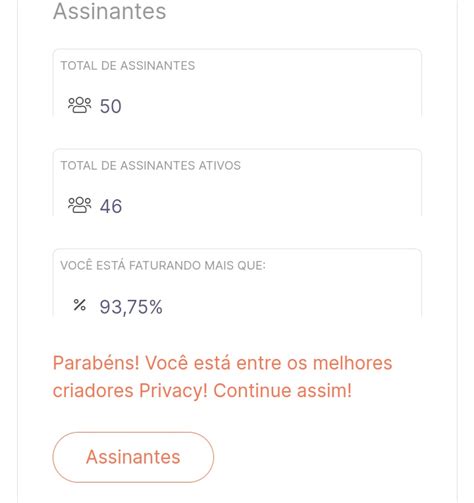Click the VOCÊ ESTÁ FATURANDO MAIS QUE label
This screenshot has width=474, height=503.
[x=163, y=265]
